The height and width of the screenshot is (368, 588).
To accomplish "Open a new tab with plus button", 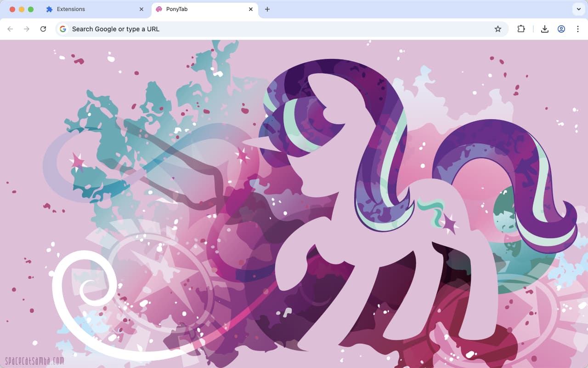I will [267, 9].
